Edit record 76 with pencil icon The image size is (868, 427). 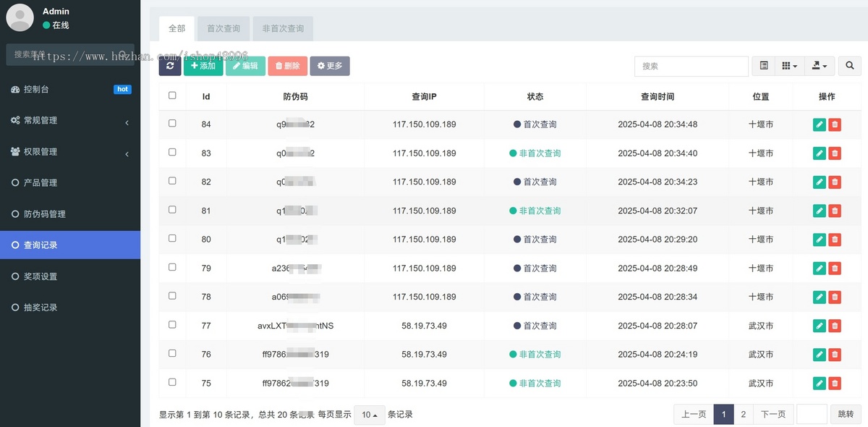[x=819, y=355]
